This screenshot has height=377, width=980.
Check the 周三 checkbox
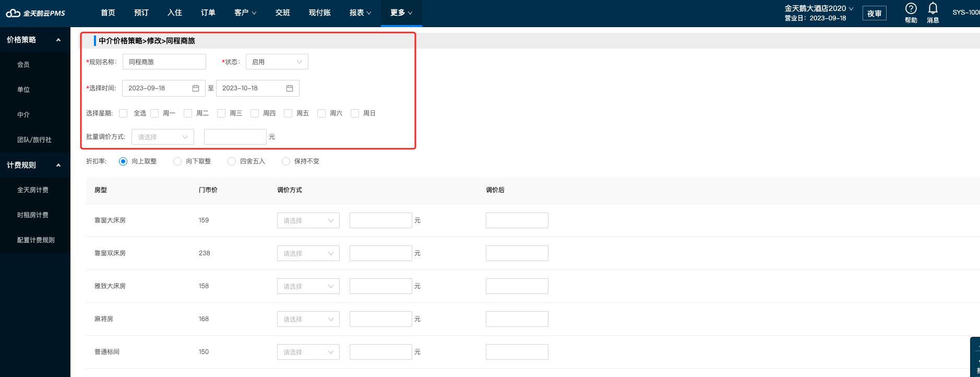coord(221,113)
